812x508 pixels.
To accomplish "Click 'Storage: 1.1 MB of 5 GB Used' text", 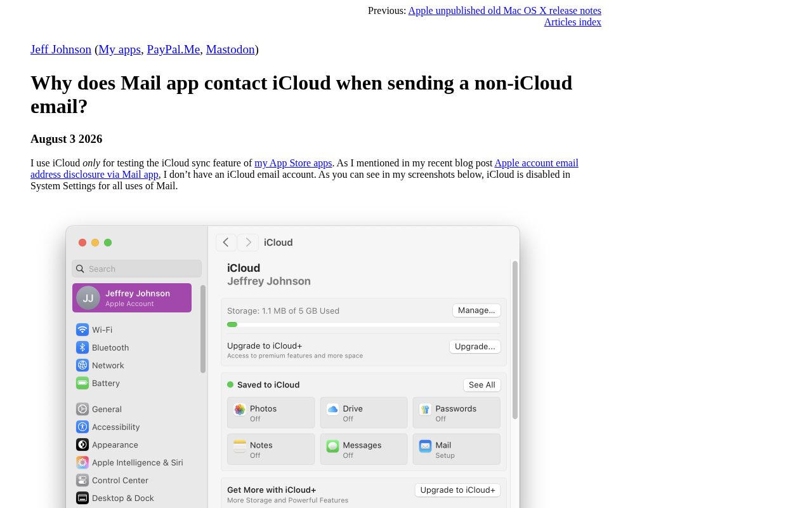I will [283, 311].
